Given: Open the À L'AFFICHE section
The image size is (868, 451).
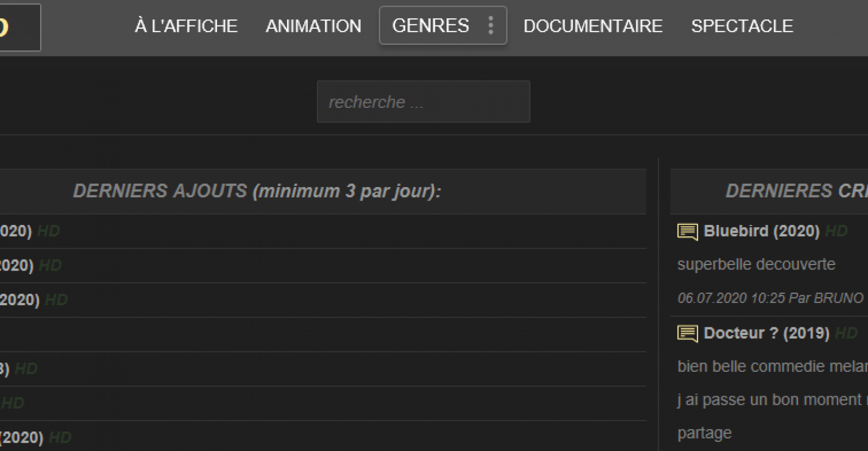Looking at the screenshot, I should point(186,26).
